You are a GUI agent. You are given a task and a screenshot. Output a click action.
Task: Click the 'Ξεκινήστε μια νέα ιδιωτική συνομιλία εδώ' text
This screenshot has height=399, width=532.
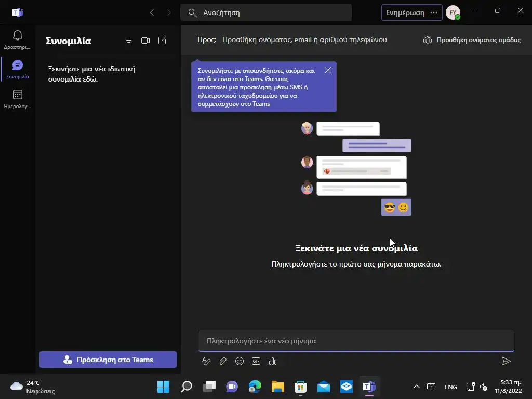(x=91, y=74)
